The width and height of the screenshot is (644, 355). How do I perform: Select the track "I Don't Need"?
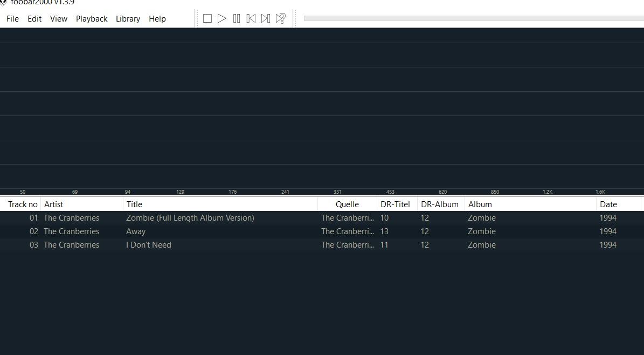[149, 245]
